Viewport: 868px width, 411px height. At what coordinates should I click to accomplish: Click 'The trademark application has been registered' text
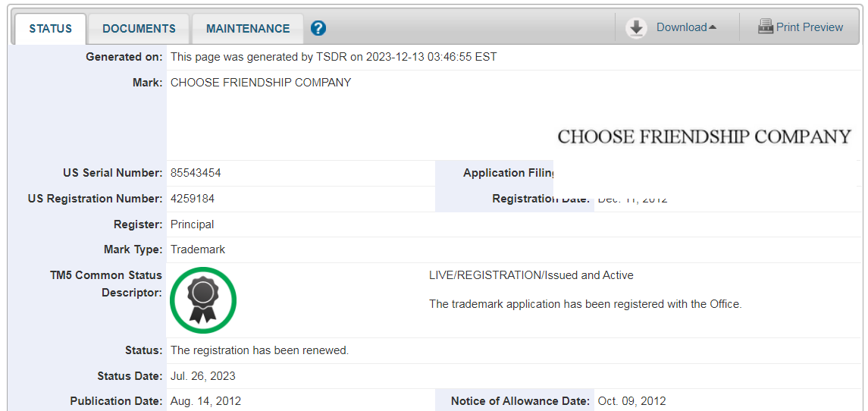pos(585,304)
